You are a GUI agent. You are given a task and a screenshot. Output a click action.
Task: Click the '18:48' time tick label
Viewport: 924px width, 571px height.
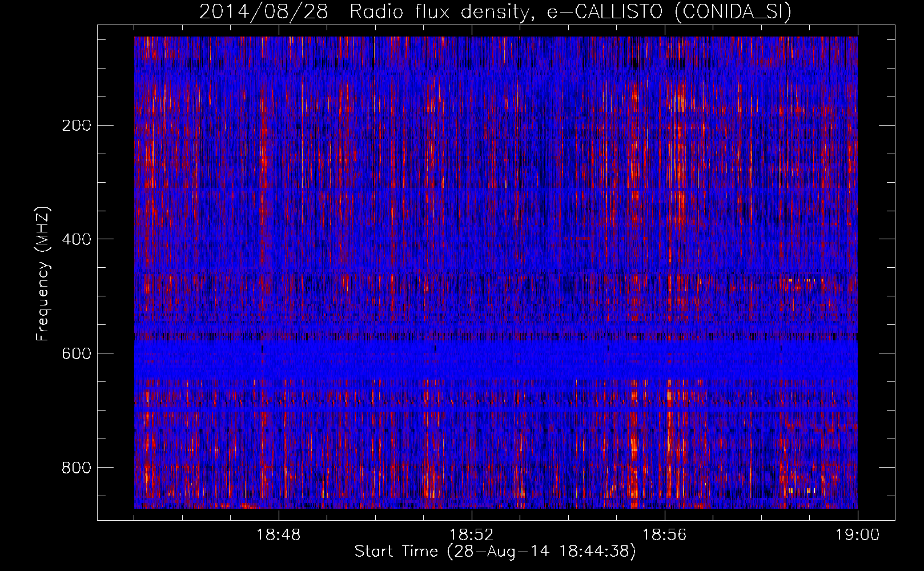279,535
